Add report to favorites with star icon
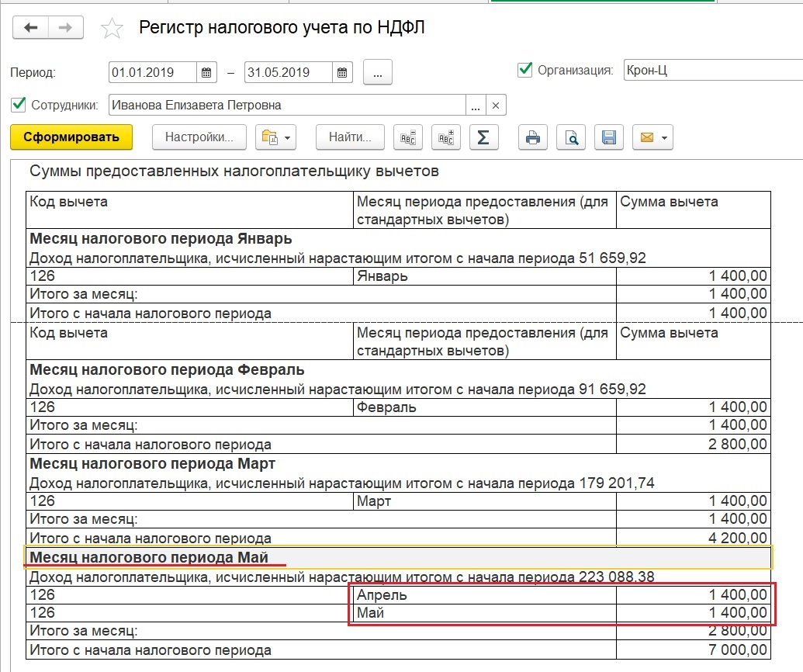 (x=112, y=29)
